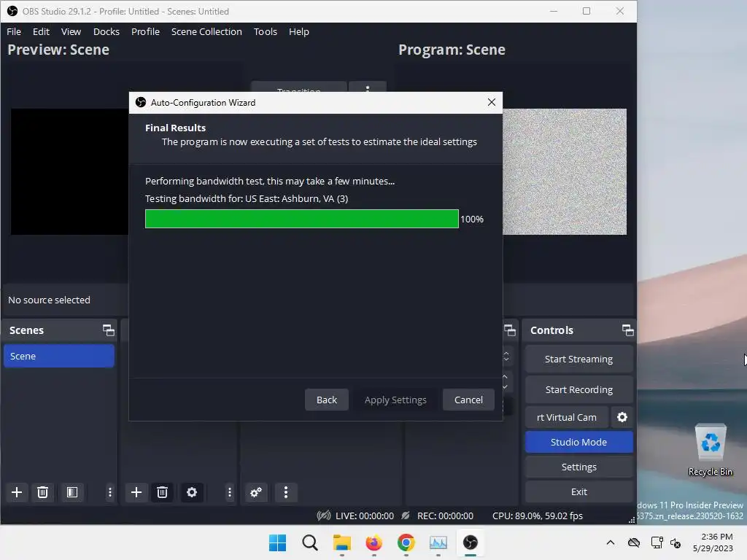
Task: Open source properties gear icon
Action: 192,492
